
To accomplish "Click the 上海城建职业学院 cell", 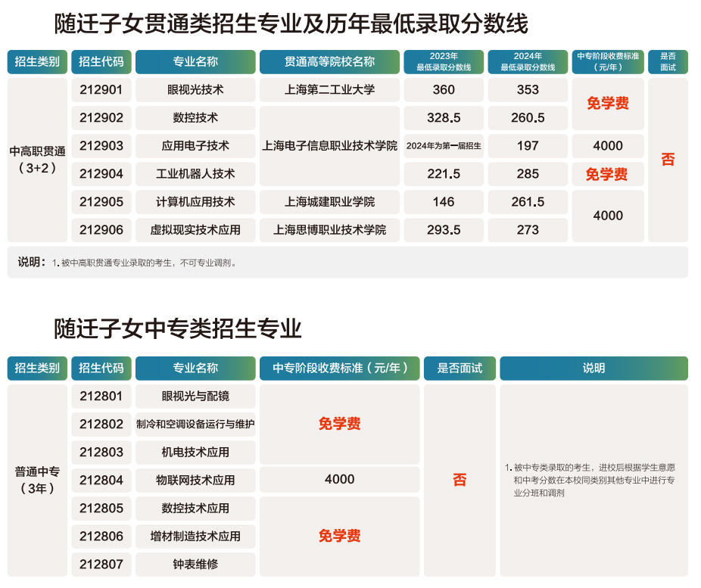I will pos(329,202).
